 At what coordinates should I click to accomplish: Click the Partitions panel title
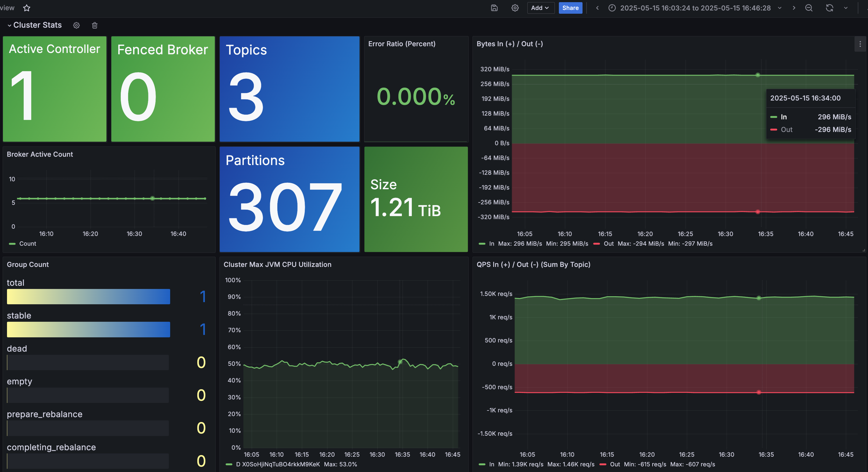pos(255,160)
